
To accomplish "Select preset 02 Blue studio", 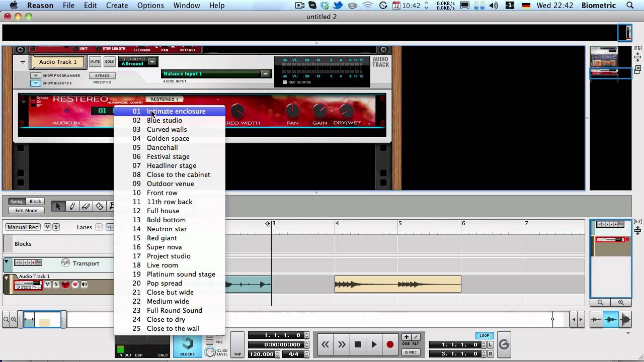I will coord(170,120).
